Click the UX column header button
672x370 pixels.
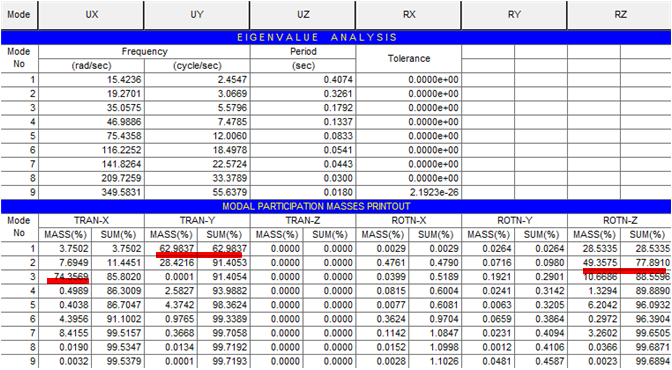click(x=91, y=15)
